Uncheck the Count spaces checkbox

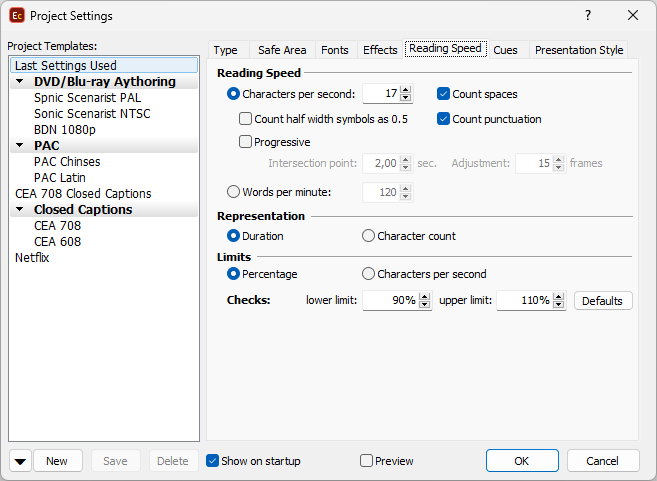coord(444,94)
